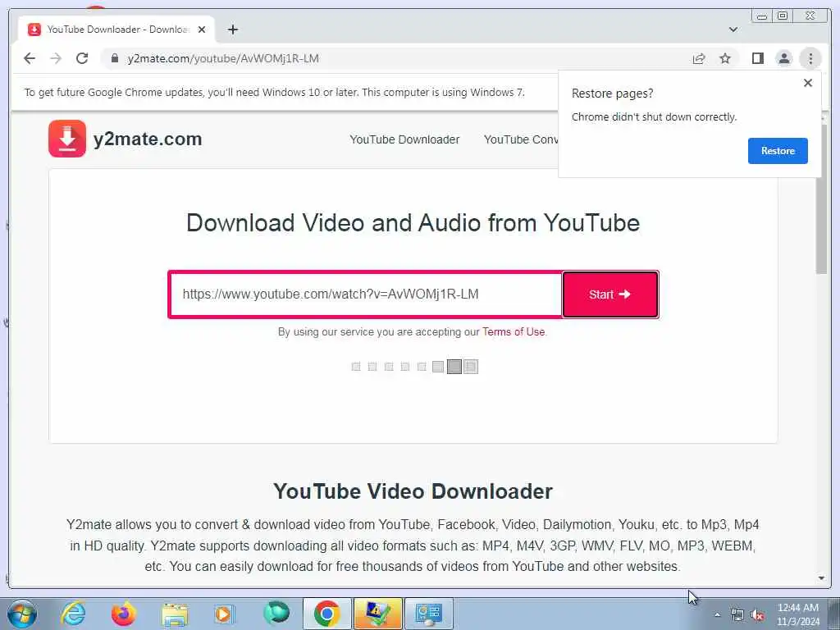This screenshot has width=840, height=630.
Task: Dismiss the Restore pages popup
Action: coord(808,83)
